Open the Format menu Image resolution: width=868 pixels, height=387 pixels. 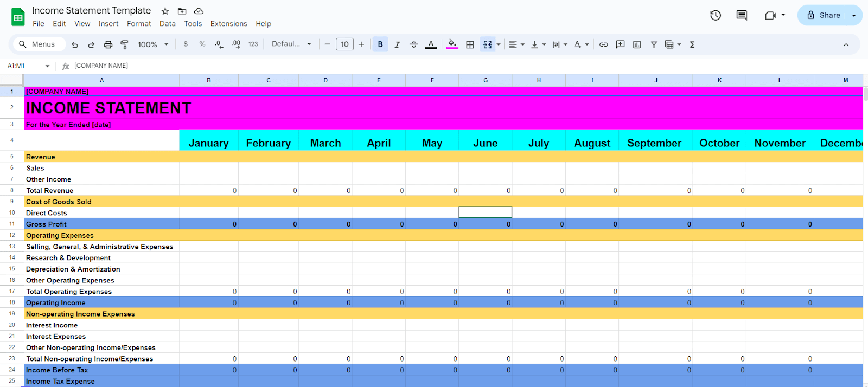[x=139, y=24]
